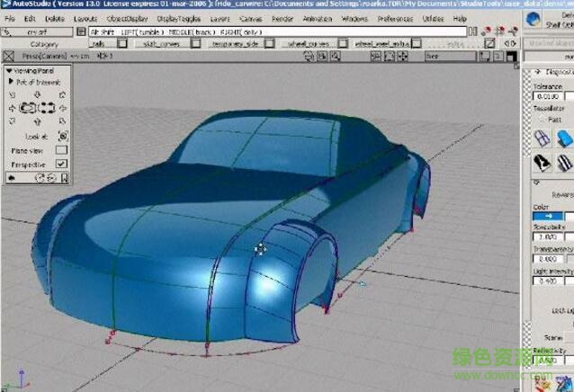This screenshot has height=392, width=574.
Task: Click the history icon beside prompt line
Action: [81, 31]
